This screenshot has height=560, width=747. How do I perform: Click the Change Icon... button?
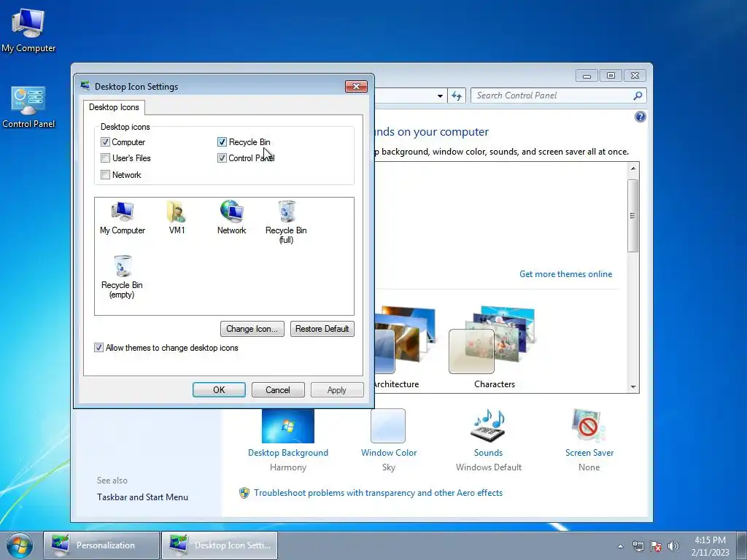tap(252, 329)
